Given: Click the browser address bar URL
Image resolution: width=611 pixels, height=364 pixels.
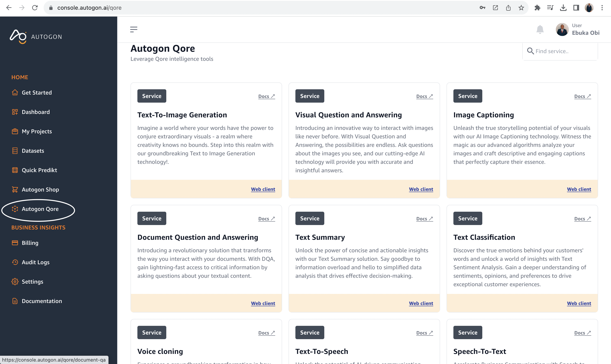Looking at the screenshot, I should tap(89, 8).
